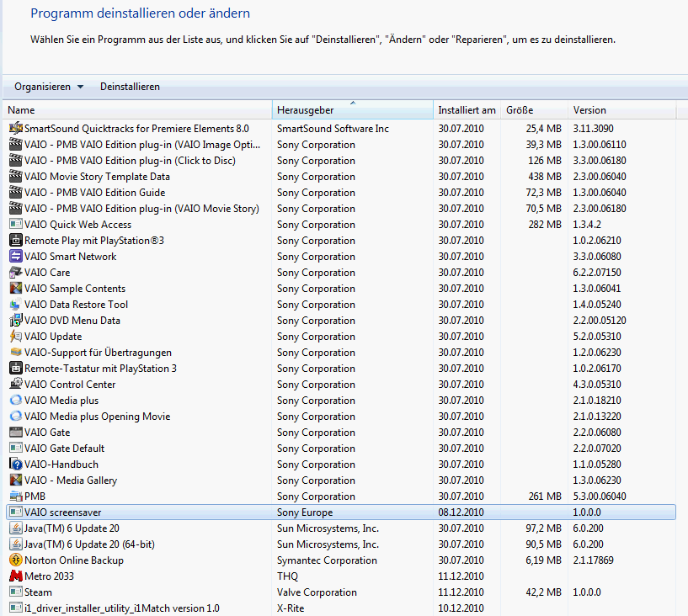Click the SmartSound Quicktracks program icon
This screenshot has height=616, width=688.
(16, 129)
